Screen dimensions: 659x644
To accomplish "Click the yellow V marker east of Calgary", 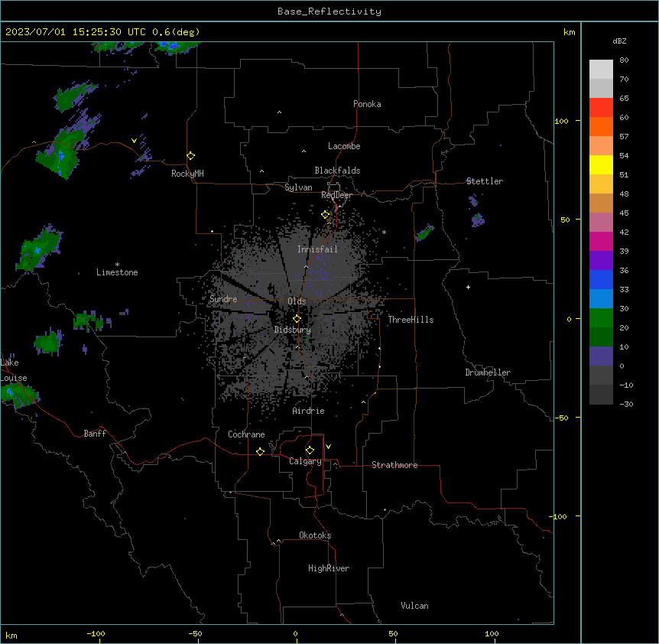I will click(x=328, y=447).
